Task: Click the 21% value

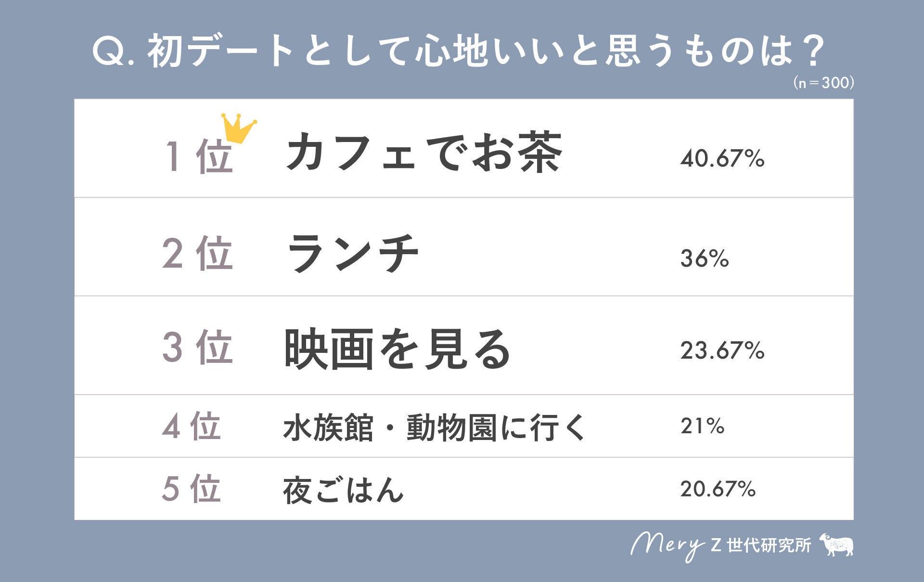Action: [x=702, y=426]
